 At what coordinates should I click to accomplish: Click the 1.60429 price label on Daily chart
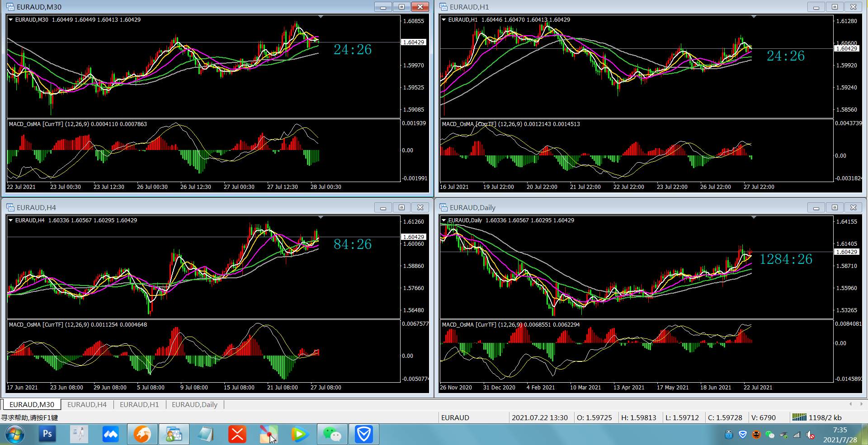click(x=847, y=252)
